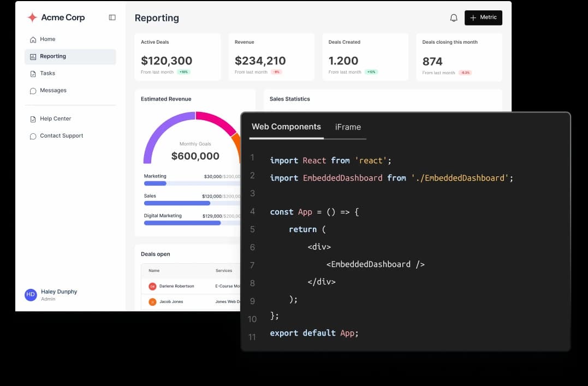
Task: Click the +10% badge on Active Deals
Action: (183, 72)
